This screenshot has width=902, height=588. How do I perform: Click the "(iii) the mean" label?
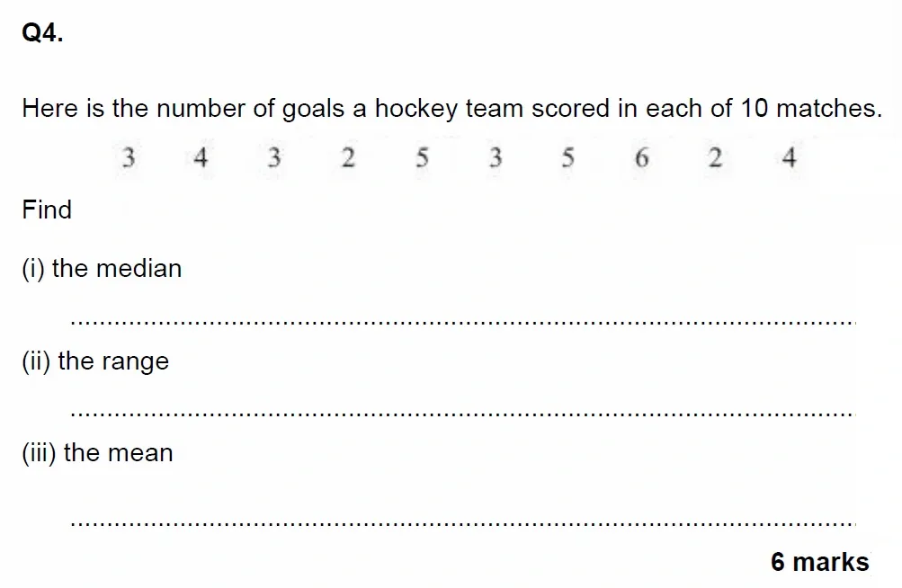(x=97, y=453)
